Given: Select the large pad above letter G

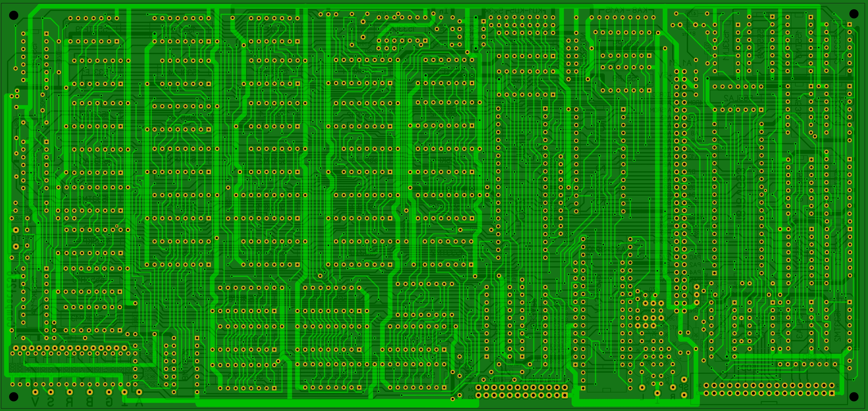Looking at the screenshot, I should pyautogui.click(x=109, y=392).
